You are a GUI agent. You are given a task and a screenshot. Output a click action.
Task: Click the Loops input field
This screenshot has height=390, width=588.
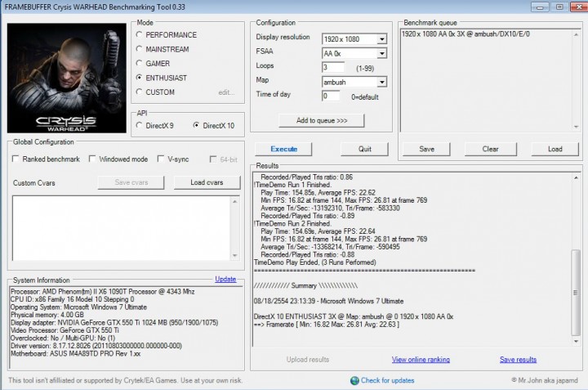[x=333, y=67]
